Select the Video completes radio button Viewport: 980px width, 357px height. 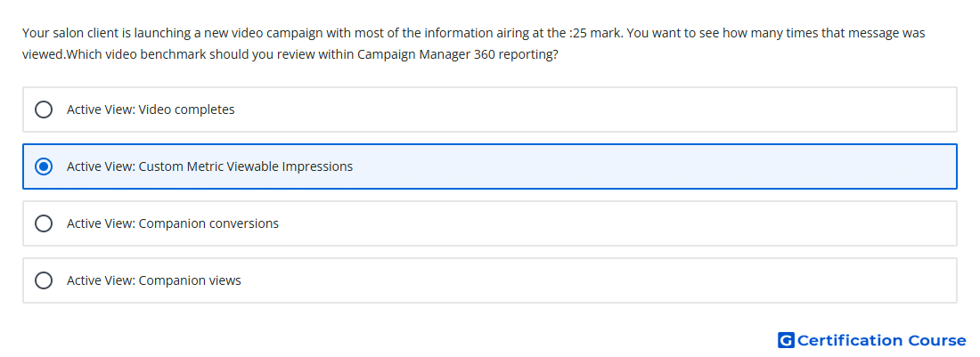tap(44, 110)
